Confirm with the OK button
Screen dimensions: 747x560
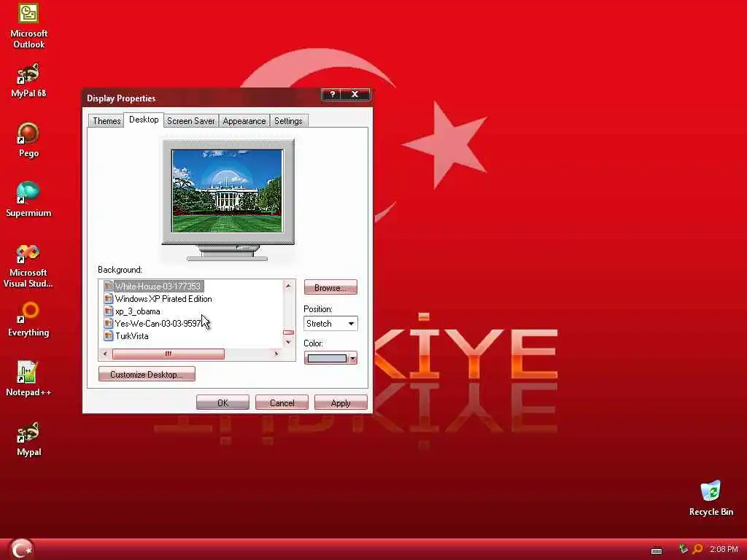click(222, 402)
